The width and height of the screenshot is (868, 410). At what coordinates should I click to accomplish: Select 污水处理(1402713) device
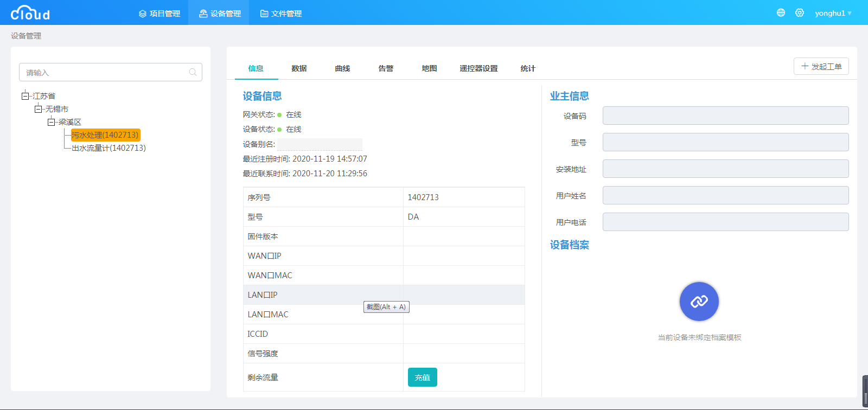[x=105, y=135]
